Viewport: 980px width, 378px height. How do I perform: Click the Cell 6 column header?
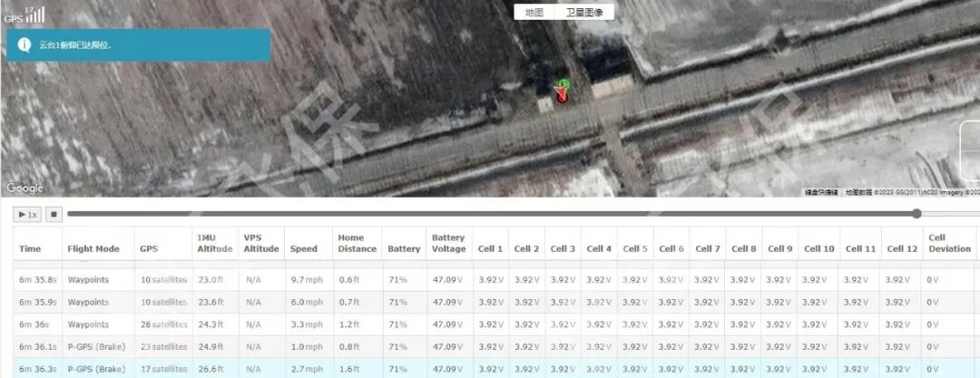[x=671, y=248]
